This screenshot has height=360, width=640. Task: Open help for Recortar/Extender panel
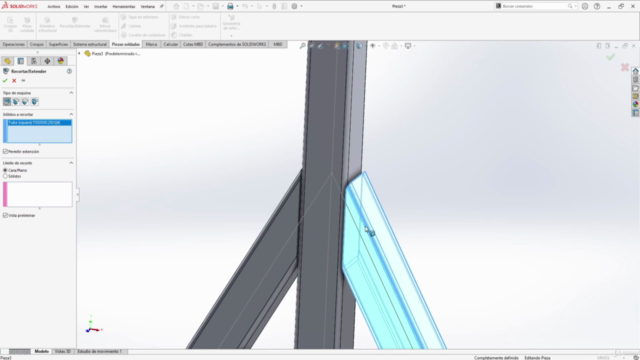point(69,71)
